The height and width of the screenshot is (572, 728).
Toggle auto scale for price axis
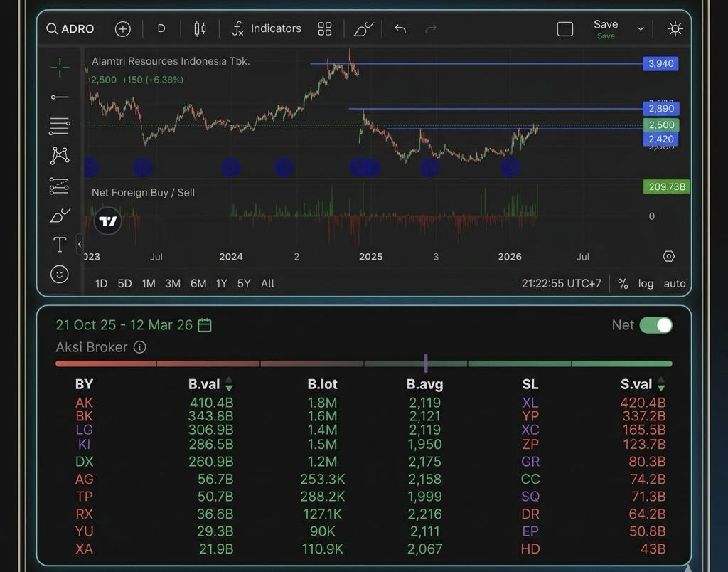point(674,283)
